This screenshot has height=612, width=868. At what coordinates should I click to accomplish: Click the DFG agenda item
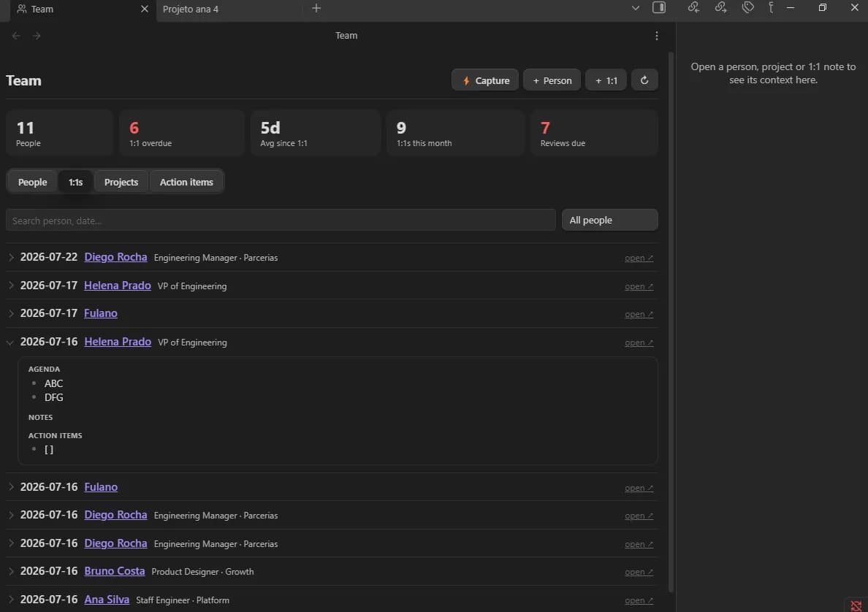coord(53,397)
